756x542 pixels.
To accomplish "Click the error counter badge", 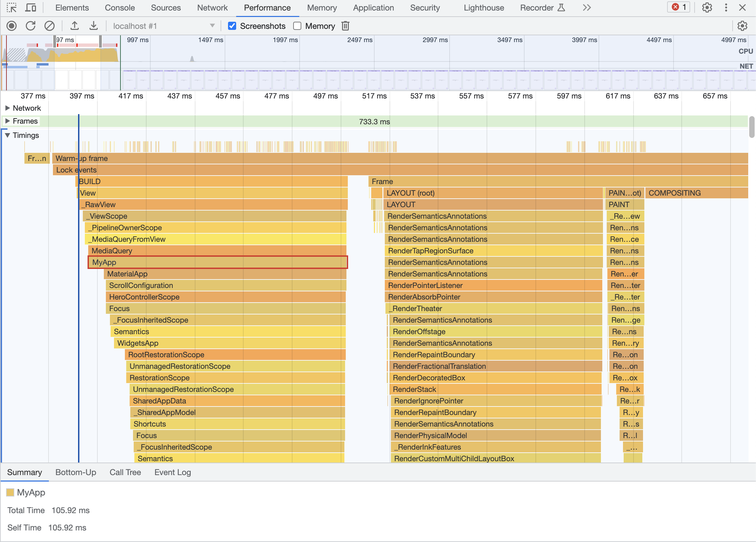I will point(678,7).
